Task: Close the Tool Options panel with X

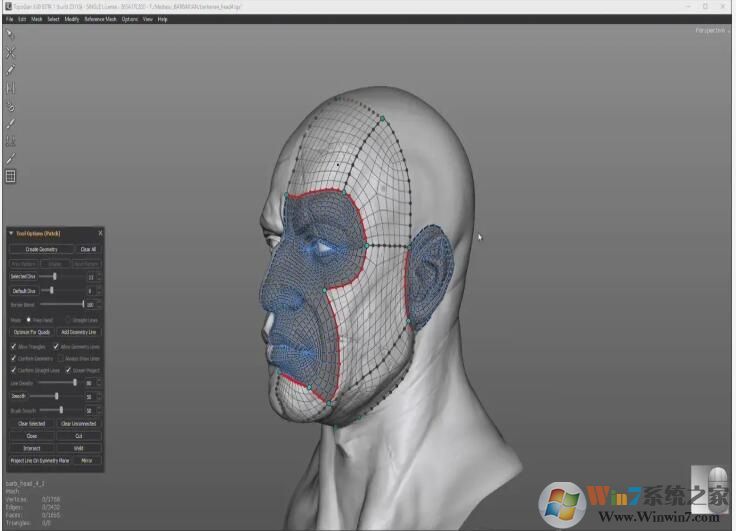Action: pyautogui.click(x=100, y=233)
